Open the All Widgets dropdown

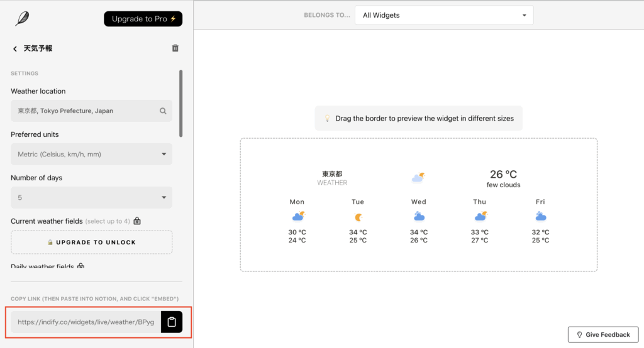click(444, 15)
